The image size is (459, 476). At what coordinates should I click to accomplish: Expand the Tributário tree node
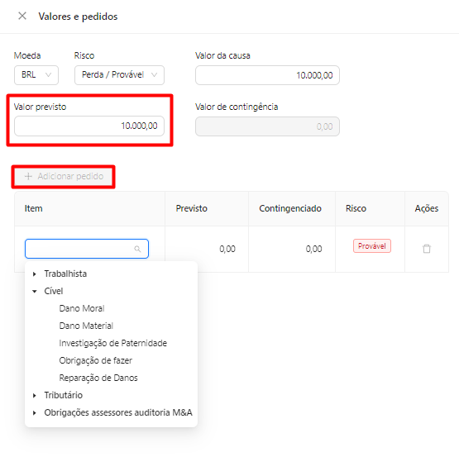(35, 396)
